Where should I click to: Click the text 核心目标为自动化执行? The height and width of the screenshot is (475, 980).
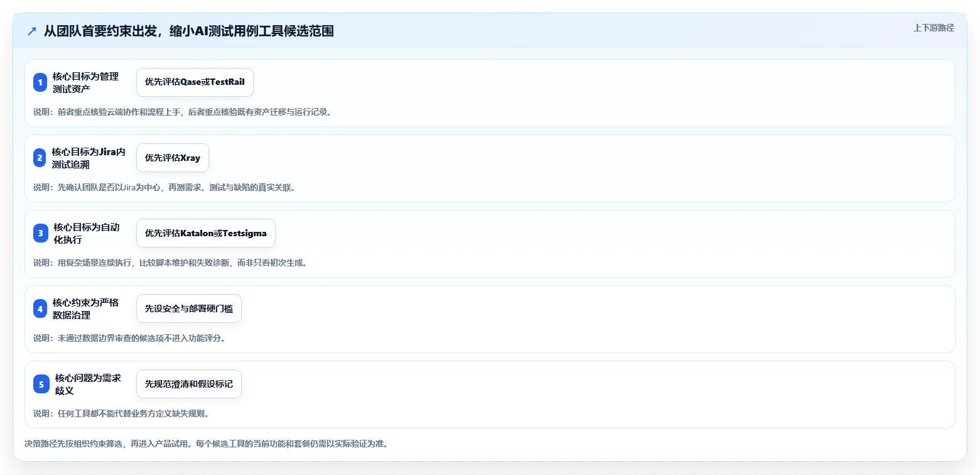(87, 233)
